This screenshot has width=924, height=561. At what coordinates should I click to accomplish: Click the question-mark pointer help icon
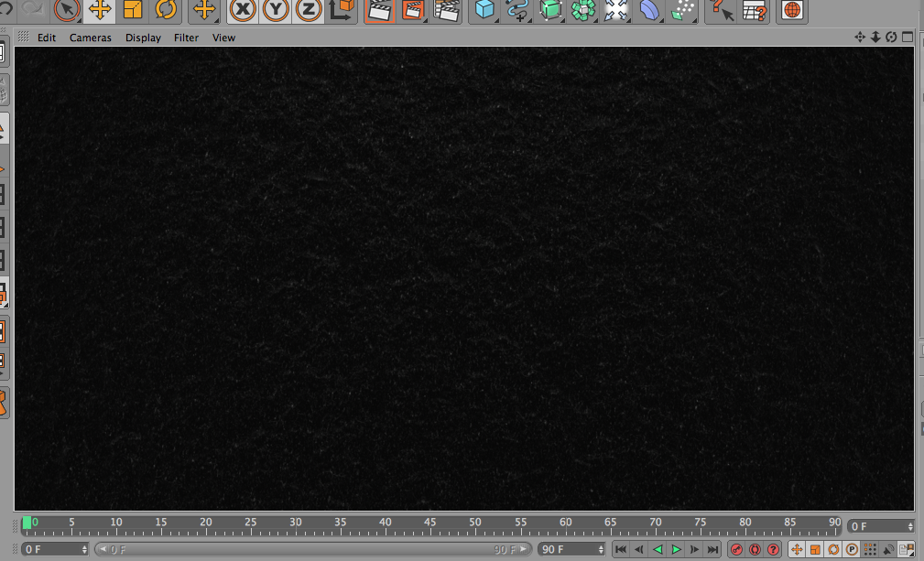(x=720, y=10)
